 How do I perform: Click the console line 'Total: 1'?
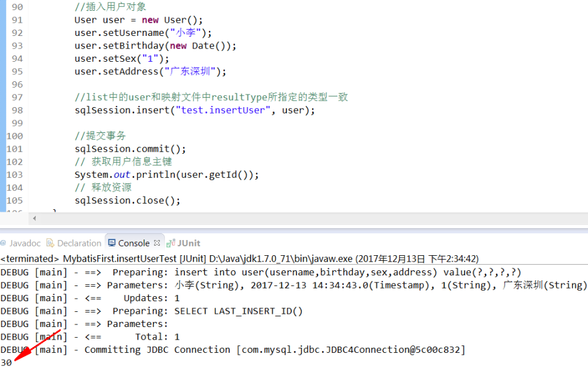click(90, 337)
